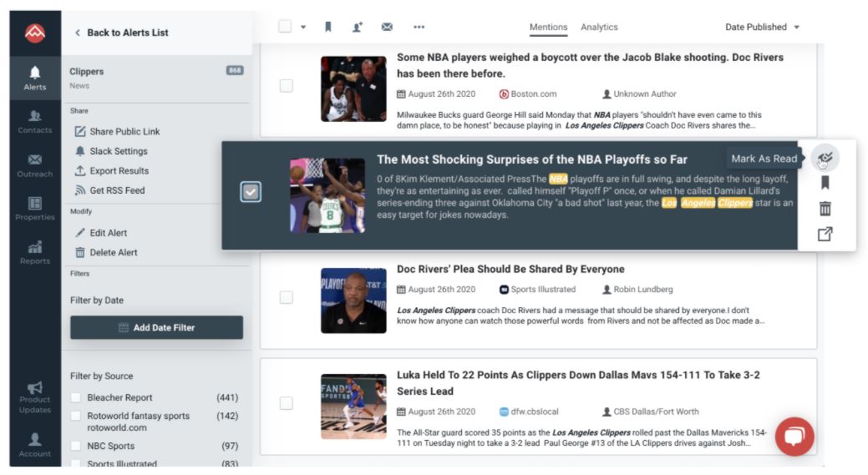Click the add contact icon in toolbar

click(x=357, y=27)
